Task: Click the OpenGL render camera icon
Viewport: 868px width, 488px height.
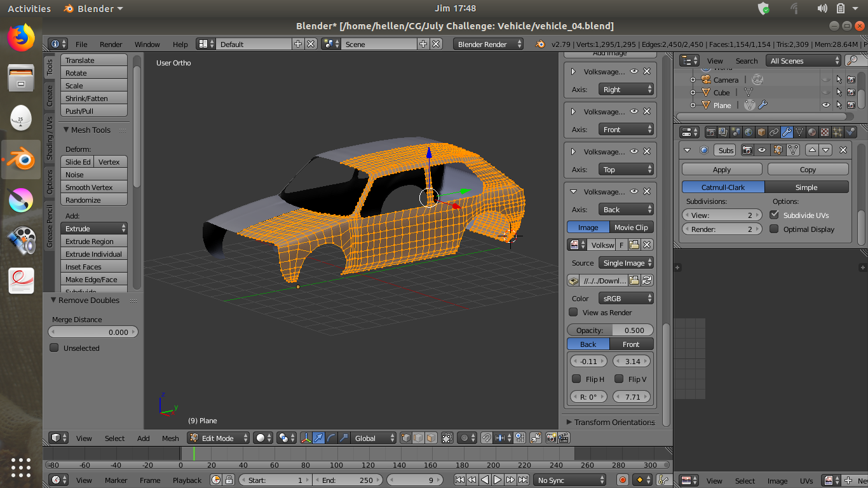Action: point(550,438)
